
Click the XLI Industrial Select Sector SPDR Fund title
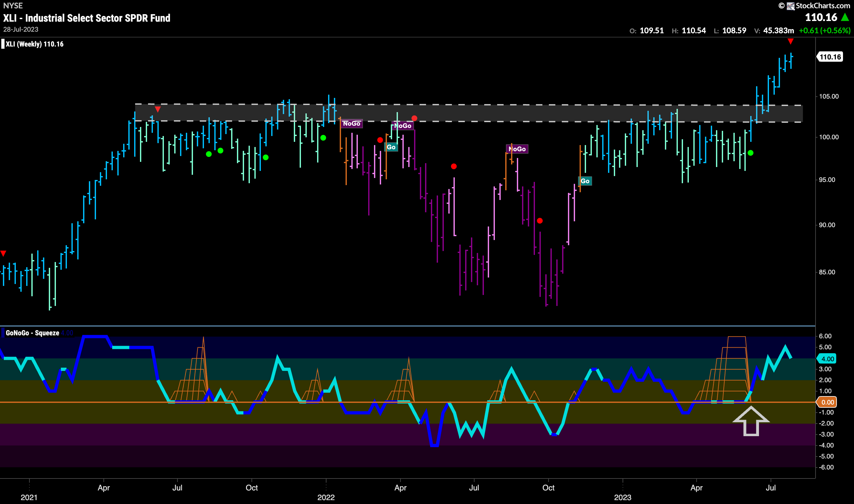point(87,18)
